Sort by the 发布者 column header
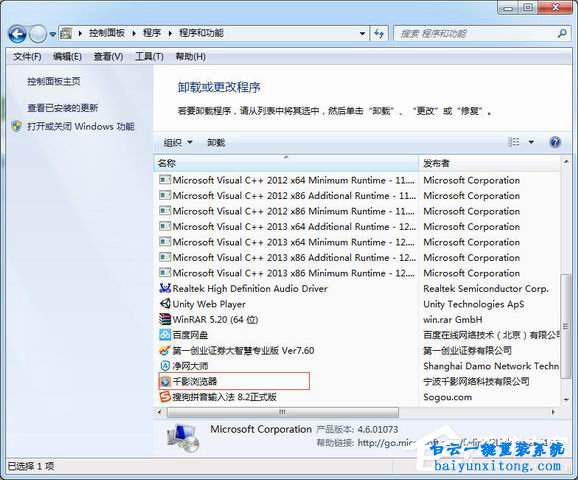The height and width of the screenshot is (480, 578). coord(489,163)
